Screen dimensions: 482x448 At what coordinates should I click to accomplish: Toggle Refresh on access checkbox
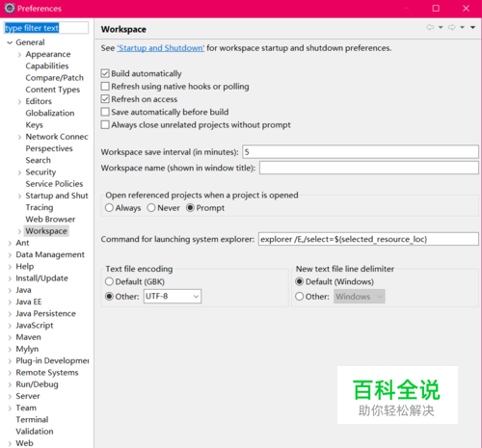click(x=105, y=99)
